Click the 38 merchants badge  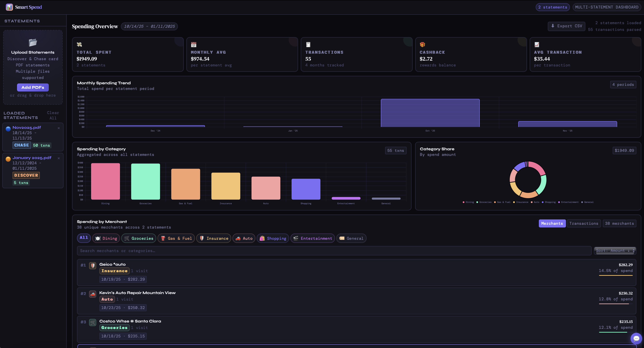(620, 224)
